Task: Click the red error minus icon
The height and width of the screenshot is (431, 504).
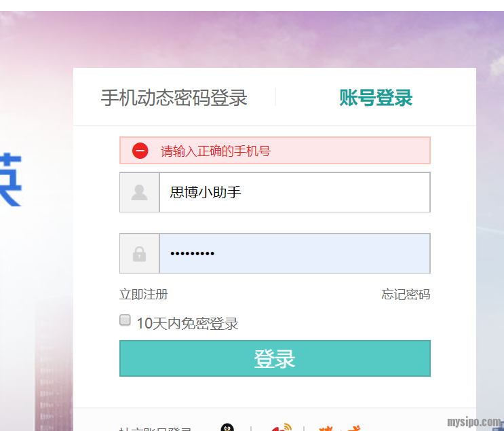Action: pyautogui.click(x=140, y=151)
